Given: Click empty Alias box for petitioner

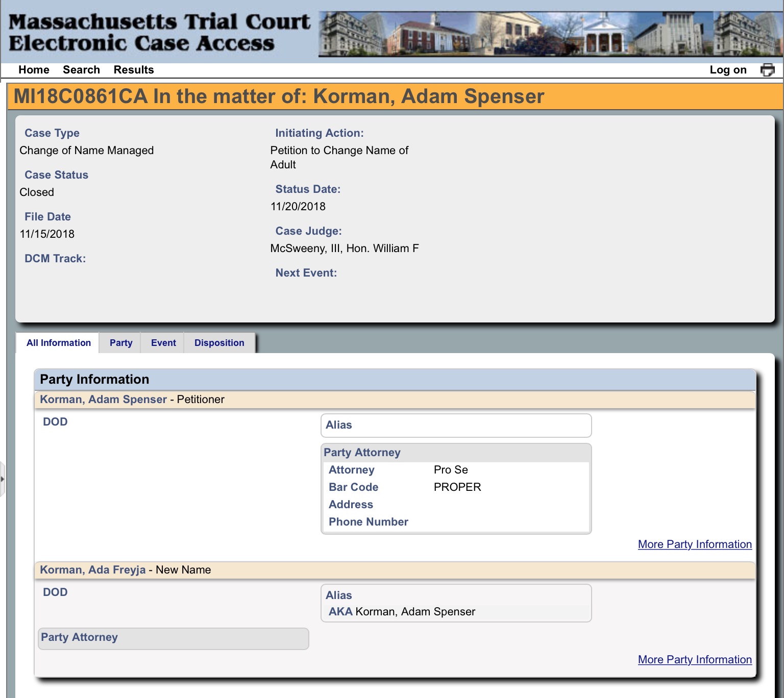Looking at the screenshot, I should (x=456, y=426).
